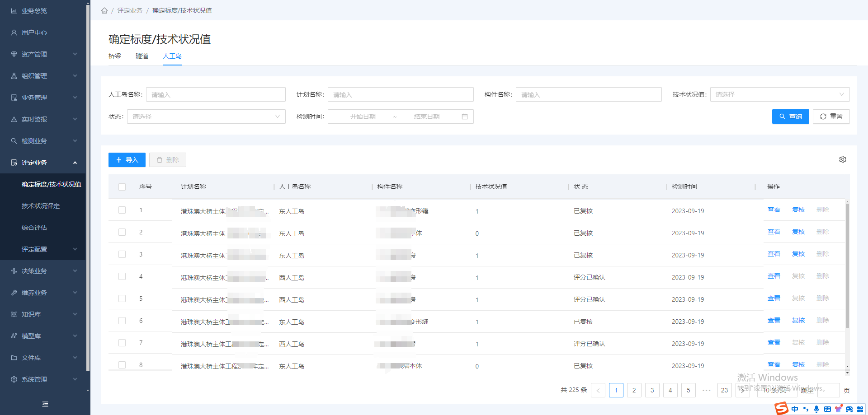This screenshot has height=415, width=868.
Task: Click the 业务总览 chart icon in sidebar
Action: [x=14, y=11]
